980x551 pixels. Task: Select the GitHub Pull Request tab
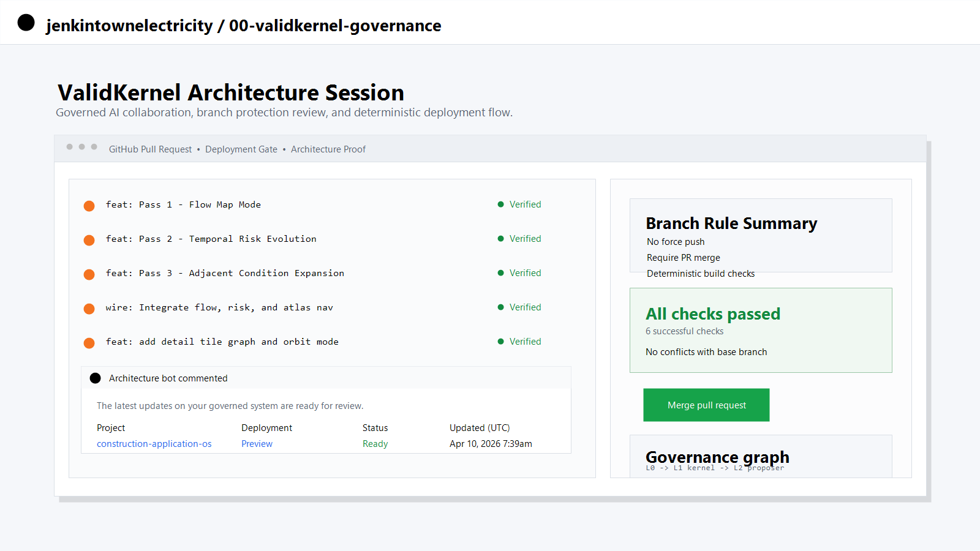click(x=150, y=149)
